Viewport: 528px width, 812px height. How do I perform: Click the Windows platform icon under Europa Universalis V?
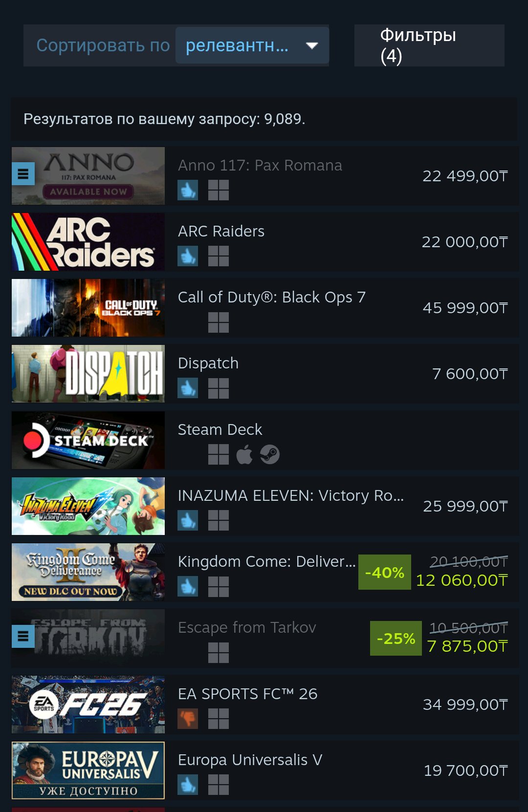coord(219,785)
